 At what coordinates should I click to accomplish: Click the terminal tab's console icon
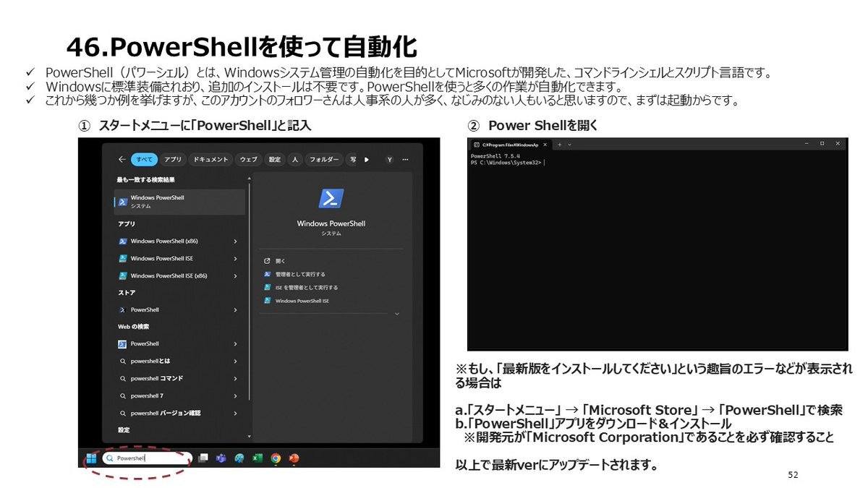coord(477,144)
